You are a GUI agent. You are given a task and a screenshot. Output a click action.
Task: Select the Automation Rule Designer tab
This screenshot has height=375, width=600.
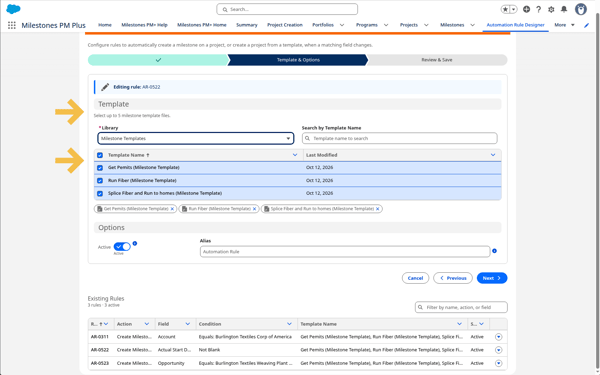click(515, 25)
